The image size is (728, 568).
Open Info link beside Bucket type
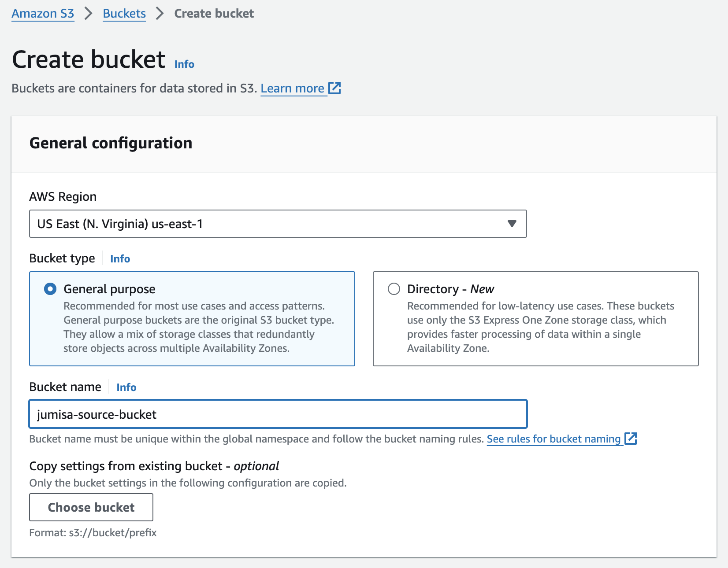click(120, 259)
